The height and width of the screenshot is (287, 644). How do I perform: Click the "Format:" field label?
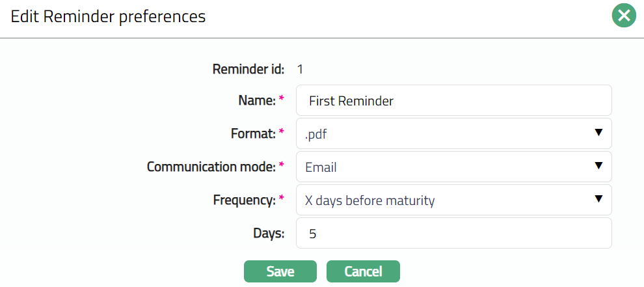[x=253, y=133]
